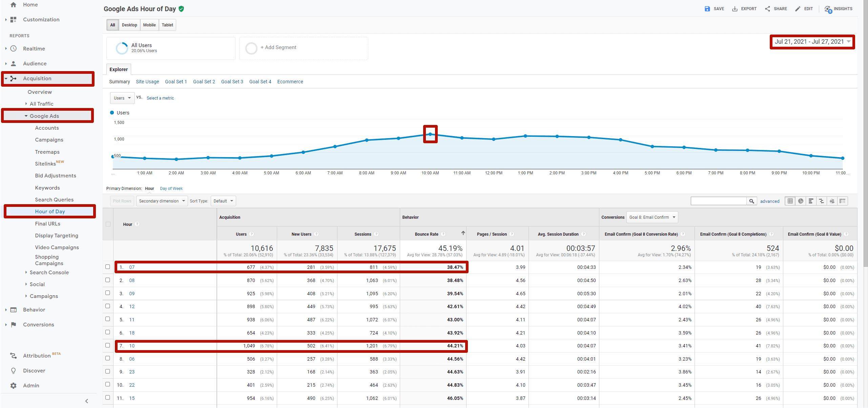Viewport: 868px width, 408px height.
Task: Switch primary dimension to Day of Week
Action: tap(171, 189)
